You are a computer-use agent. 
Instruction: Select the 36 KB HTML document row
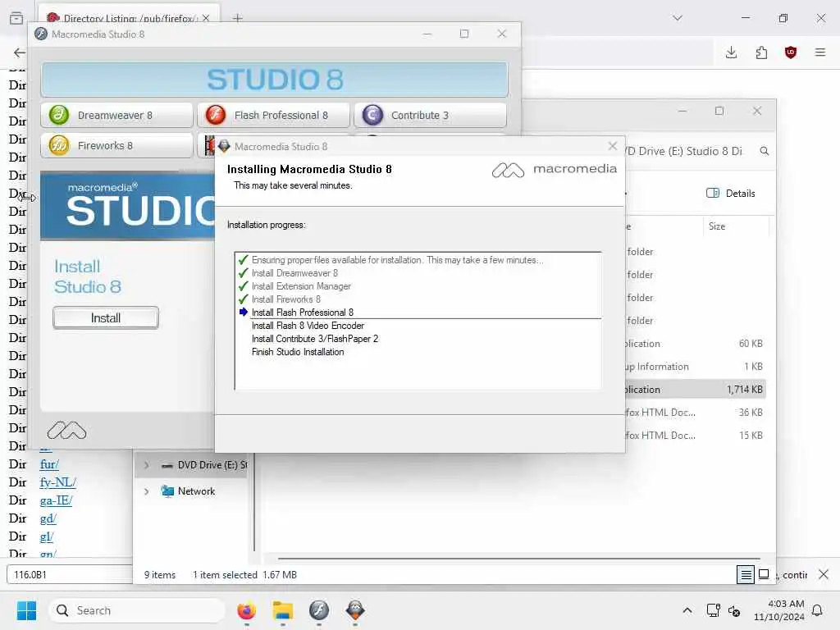tap(695, 413)
